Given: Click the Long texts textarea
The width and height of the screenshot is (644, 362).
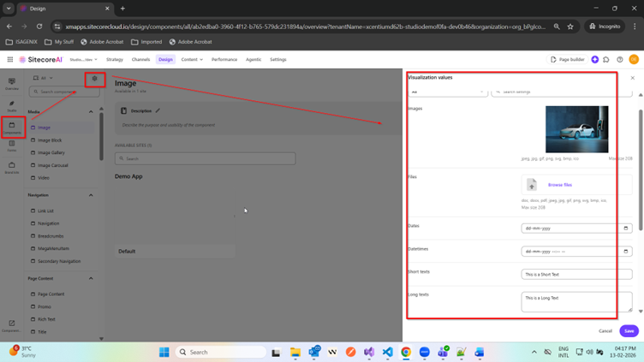Looking at the screenshot, I should click(576, 301).
